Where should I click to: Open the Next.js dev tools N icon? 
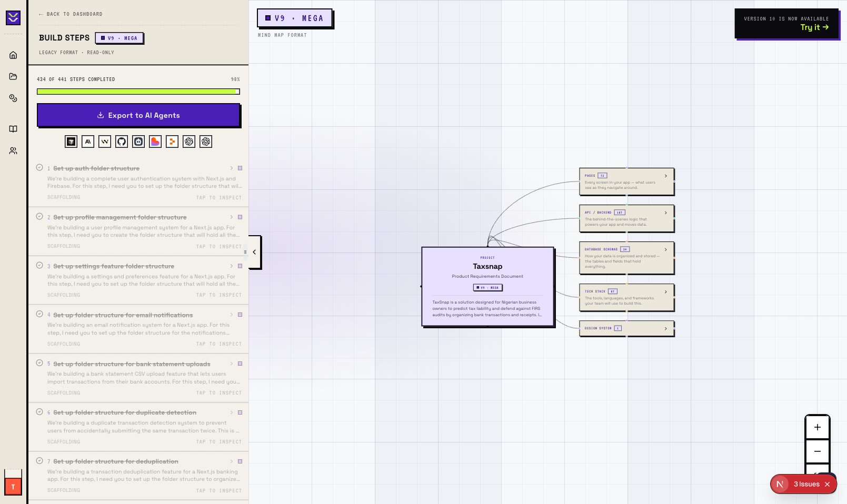click(780, 485)
